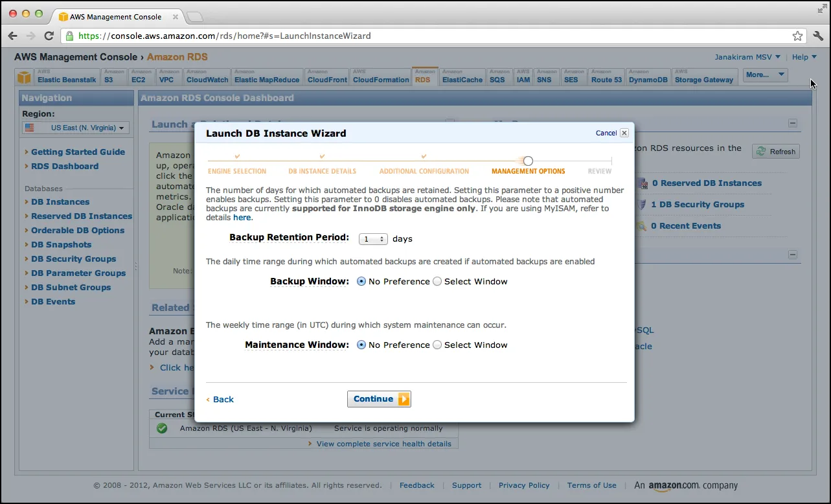Click the Feedback footer link
Screen dimensions: 831x504
click(416, 485)
